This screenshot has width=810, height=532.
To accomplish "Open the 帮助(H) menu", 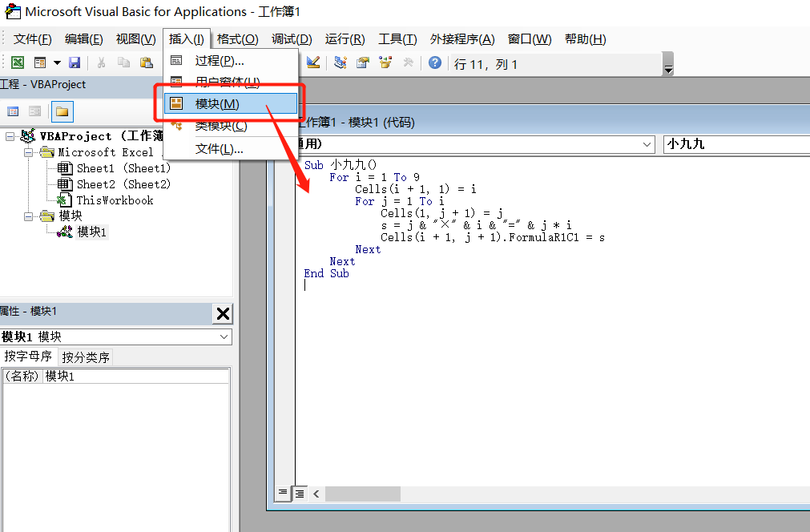I will click(x=586, y=39).
